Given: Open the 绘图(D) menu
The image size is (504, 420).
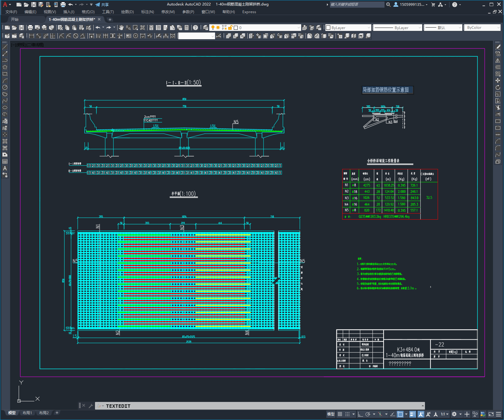Looking at the screenshot, I should click(127, 12).
